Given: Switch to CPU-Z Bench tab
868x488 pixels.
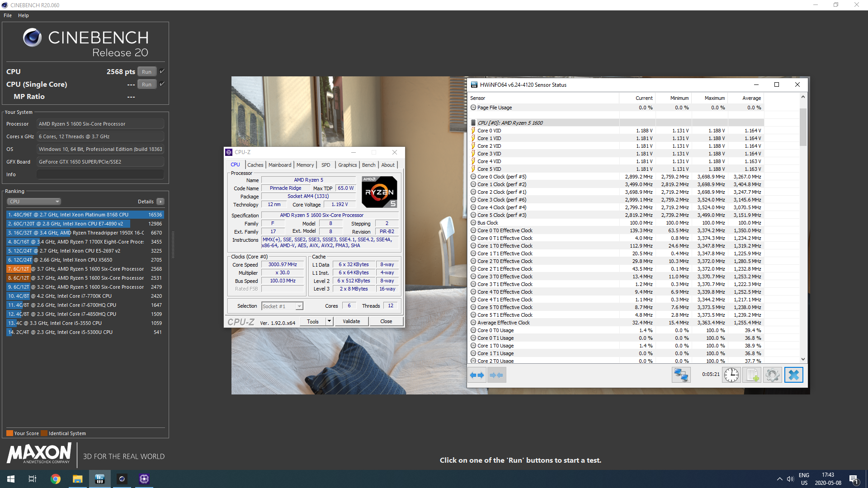Looking at the screenshot, I should click(x=369, y=165).
